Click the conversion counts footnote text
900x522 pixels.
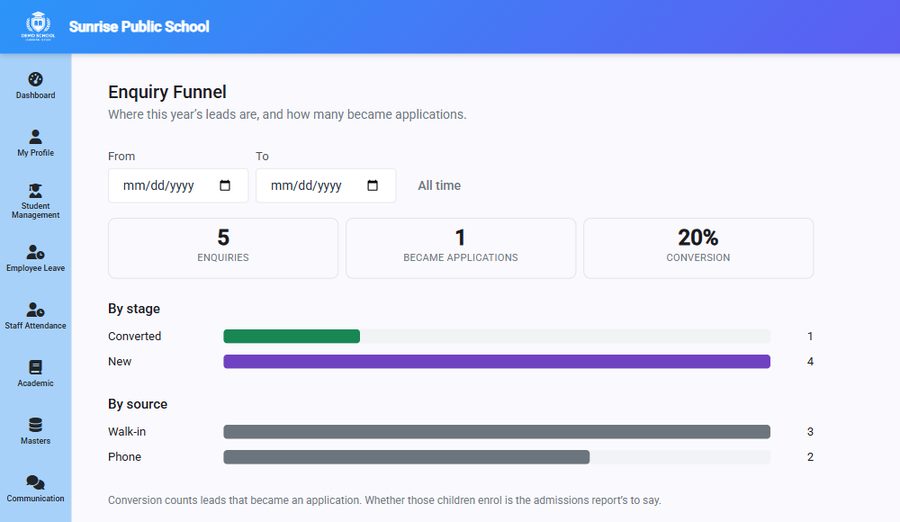(x=385, y=500)
